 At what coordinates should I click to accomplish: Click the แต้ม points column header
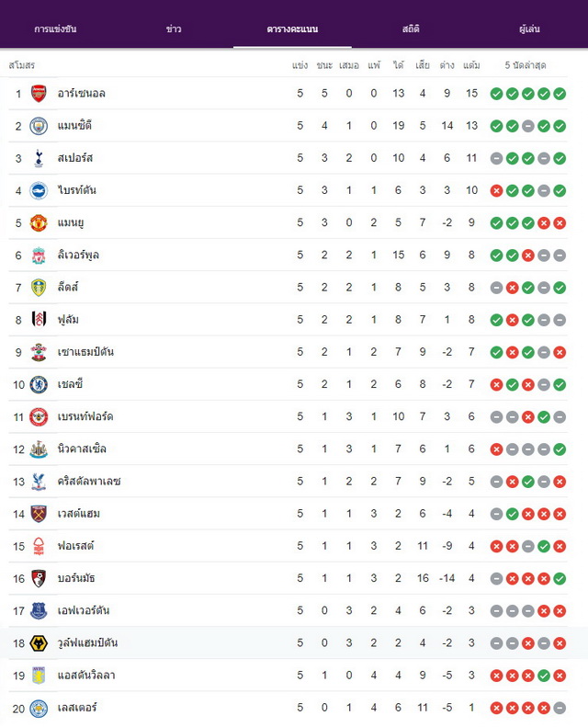coord(471,65)
